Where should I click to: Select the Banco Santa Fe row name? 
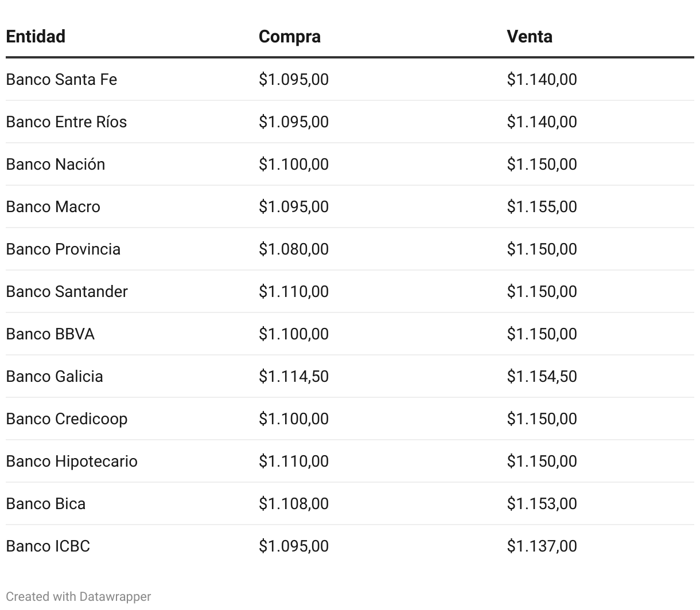click(61, 79)
